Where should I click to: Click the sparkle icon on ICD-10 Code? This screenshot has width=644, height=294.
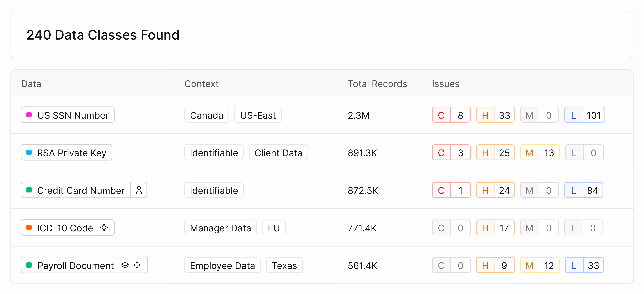coord(104,227)
